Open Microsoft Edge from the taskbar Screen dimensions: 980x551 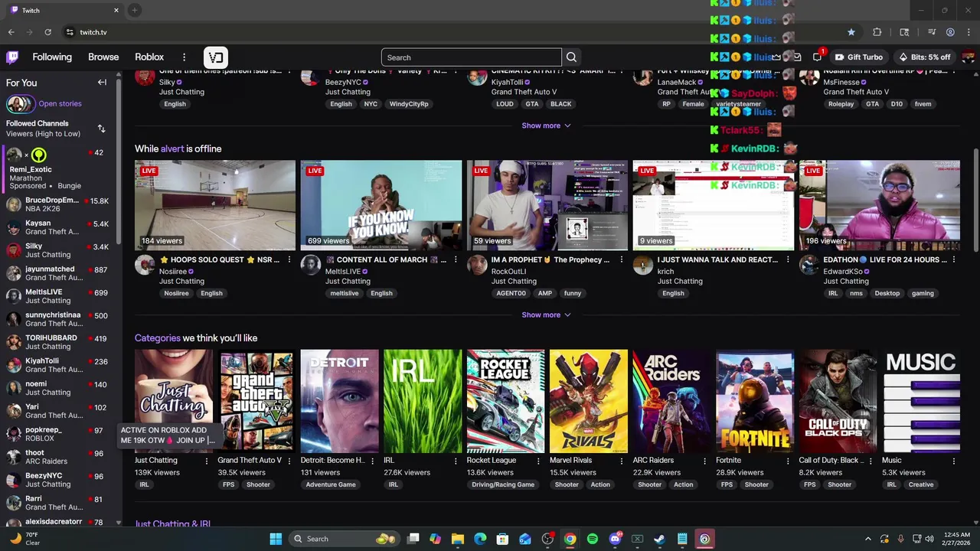pyautogui.click(x=480, y=539)
